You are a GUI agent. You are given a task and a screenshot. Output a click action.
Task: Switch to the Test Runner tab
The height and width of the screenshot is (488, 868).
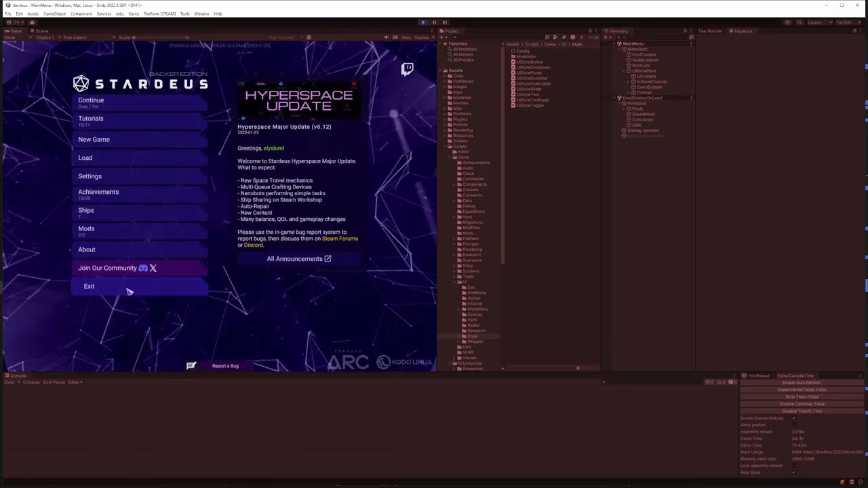click(710, 31)
